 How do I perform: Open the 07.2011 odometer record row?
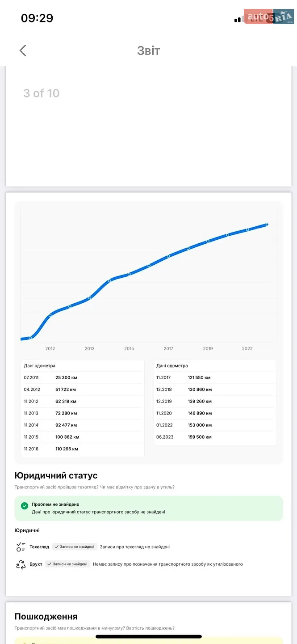click(83, 377)
